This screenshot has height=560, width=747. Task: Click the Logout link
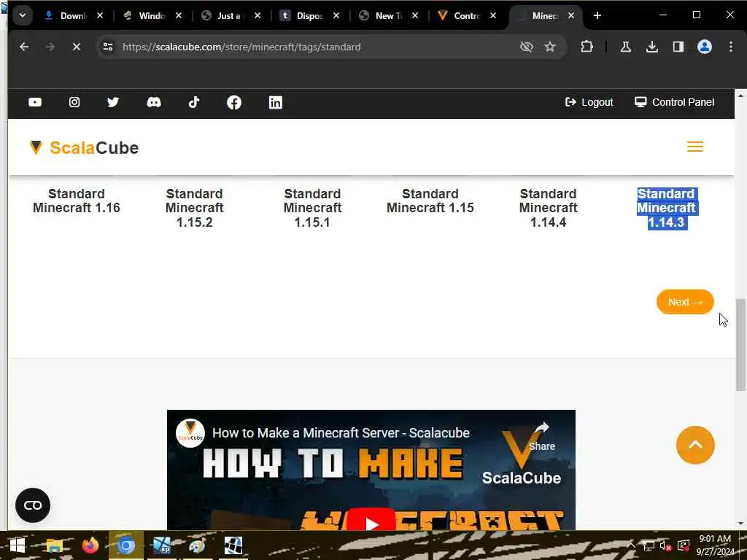pos(589,102)
